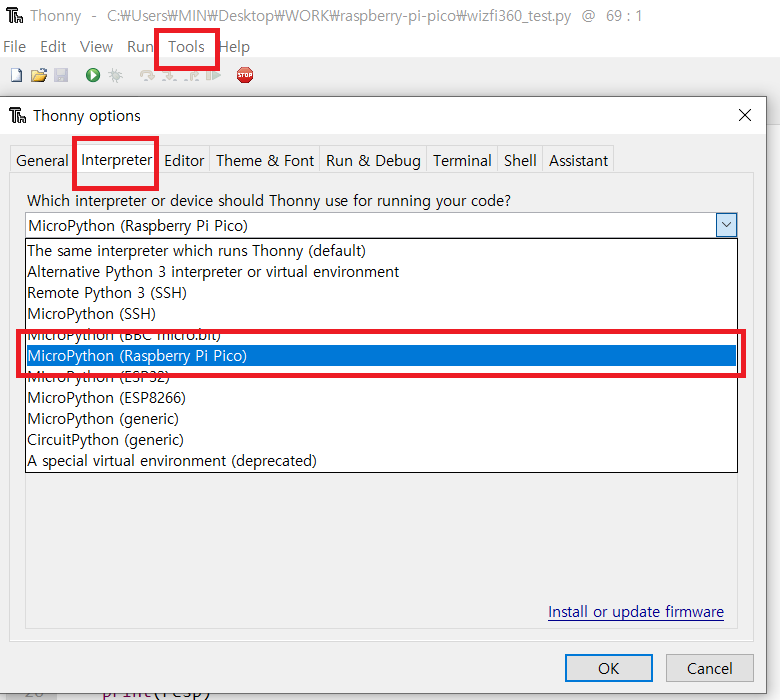Select Alternative Python 3 interpreter option
The image size is (780, 700).
coord(381,272)
